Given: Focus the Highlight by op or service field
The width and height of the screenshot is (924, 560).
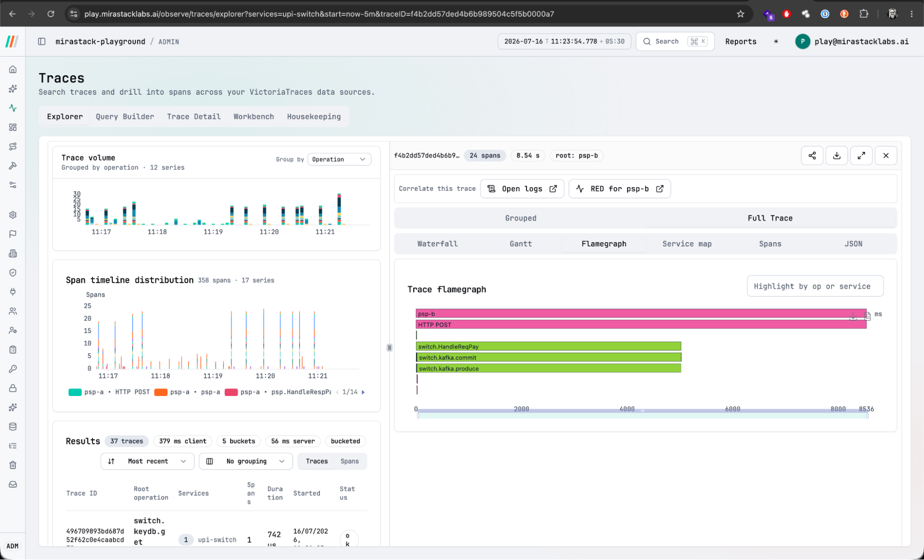Looking at the screenshot, I should (815, 286).
